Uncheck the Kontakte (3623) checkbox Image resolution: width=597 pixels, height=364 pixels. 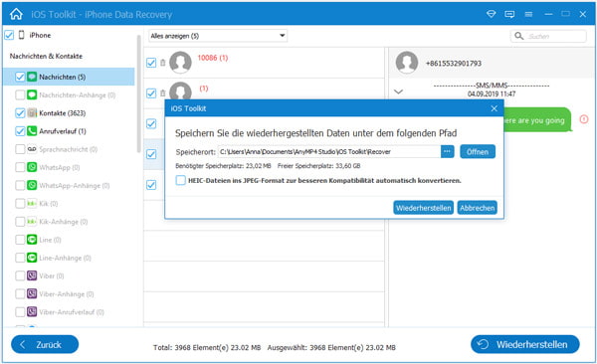click(20, 112)
